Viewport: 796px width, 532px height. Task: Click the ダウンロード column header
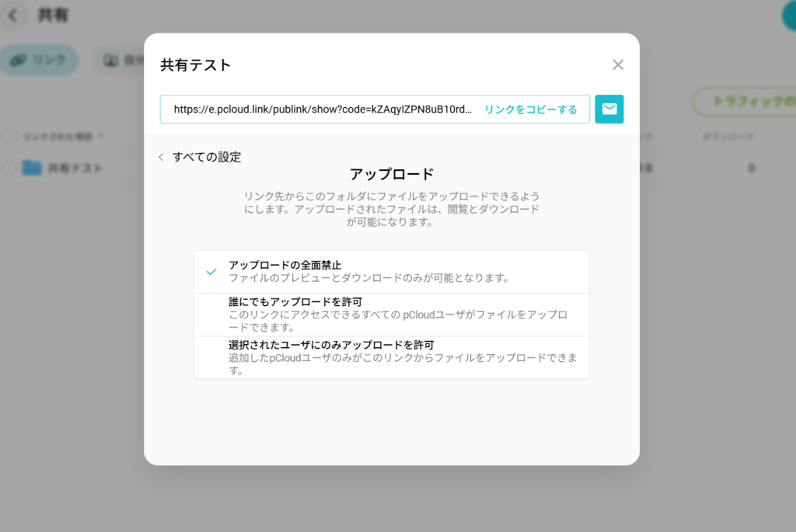point(728,137)
